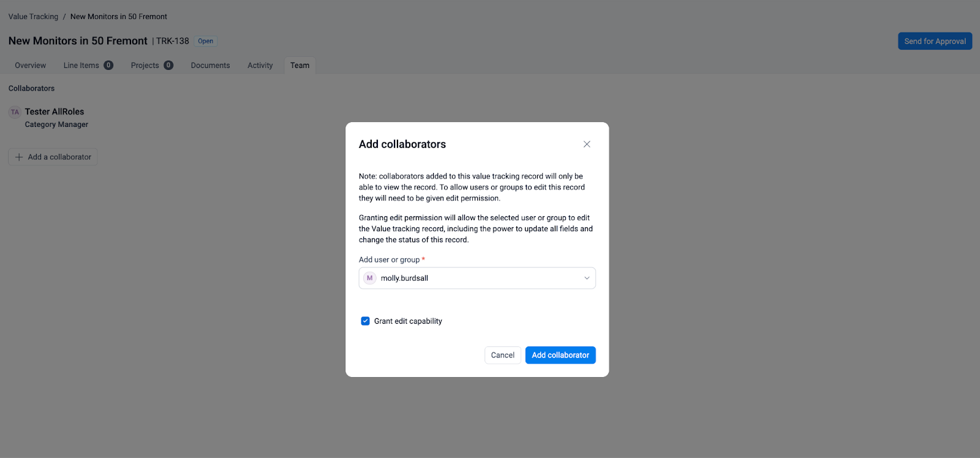Open the Documents tab
Image resolution: width=980 pixels, height=458 pixels.
[x=210, y=66]
